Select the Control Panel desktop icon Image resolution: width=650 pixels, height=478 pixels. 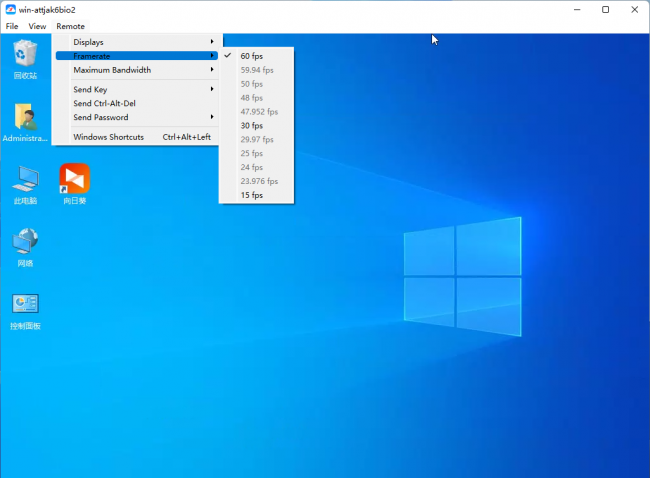(x=25, y=311)
